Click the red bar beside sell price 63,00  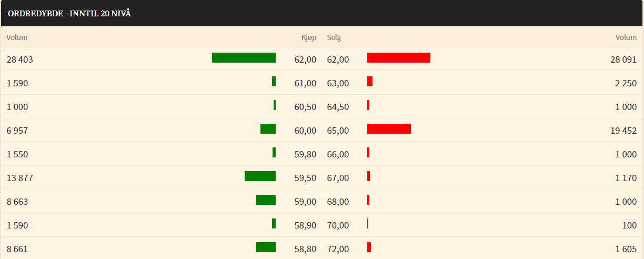[x=370, y=82]
